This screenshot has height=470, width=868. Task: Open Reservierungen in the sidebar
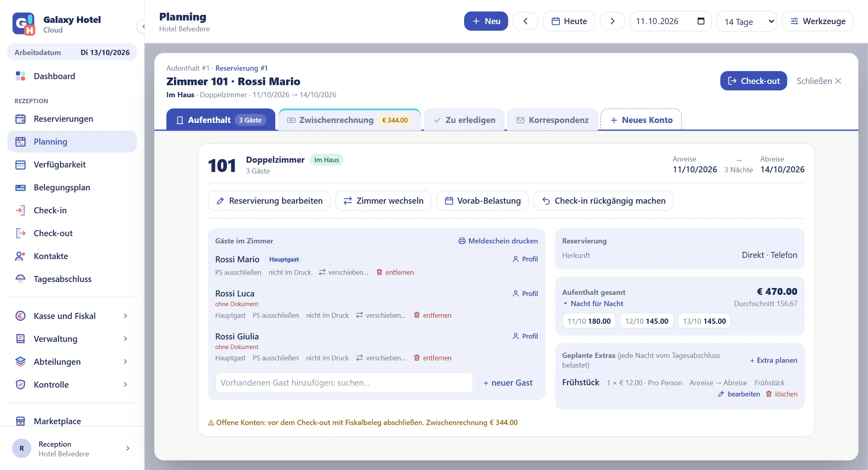(x=72, y=119)
